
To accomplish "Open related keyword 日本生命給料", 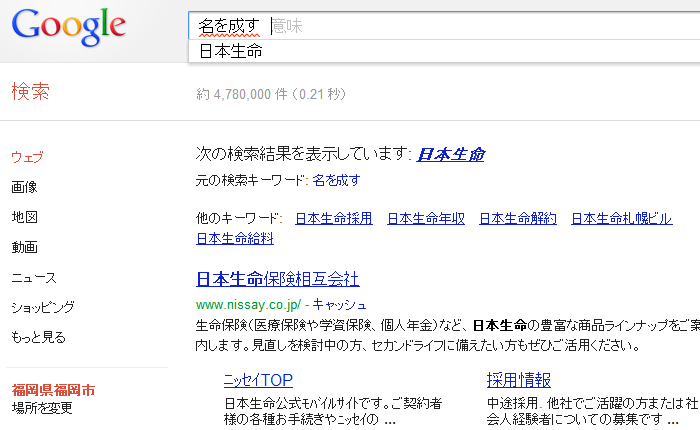I will pos(235,238).
